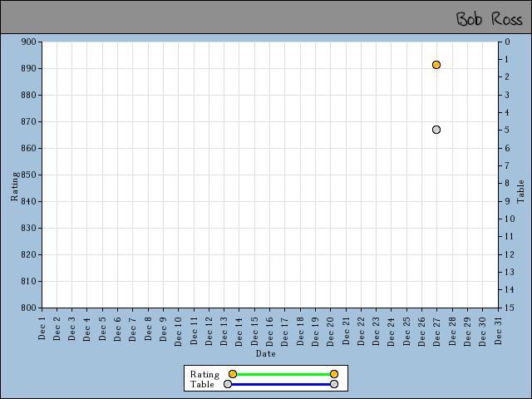
Task: Click the 0 table axis value
Action: click(507, 42)
